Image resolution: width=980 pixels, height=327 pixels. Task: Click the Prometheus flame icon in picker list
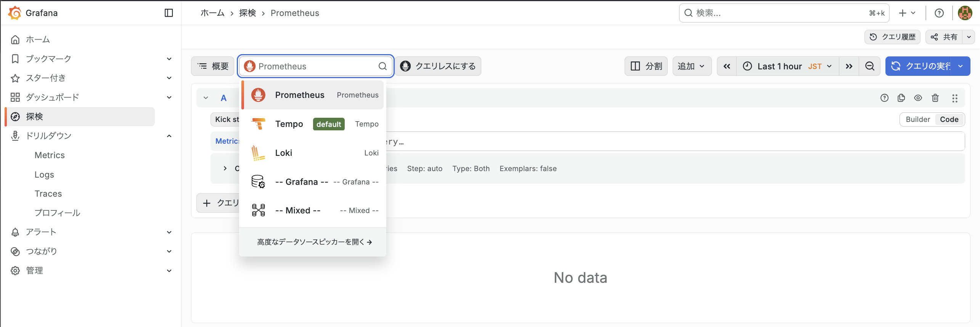tap(258, 95)
